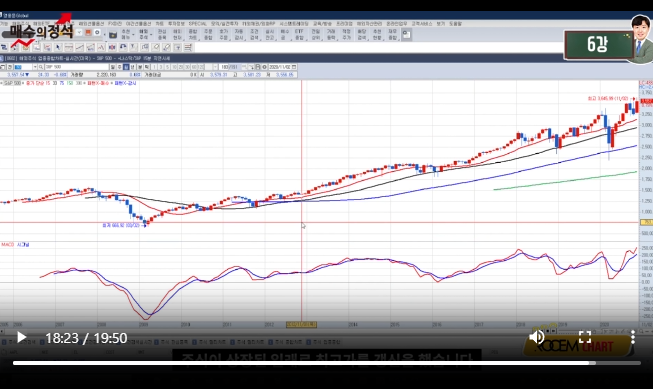Seek along the video progress bar

click(326, 363)
